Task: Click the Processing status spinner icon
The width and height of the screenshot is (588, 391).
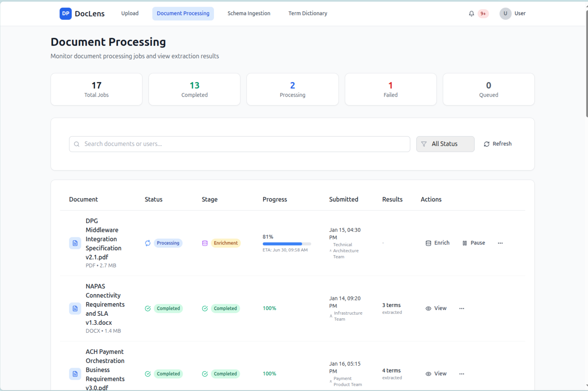Action: (x=148, y=243)
